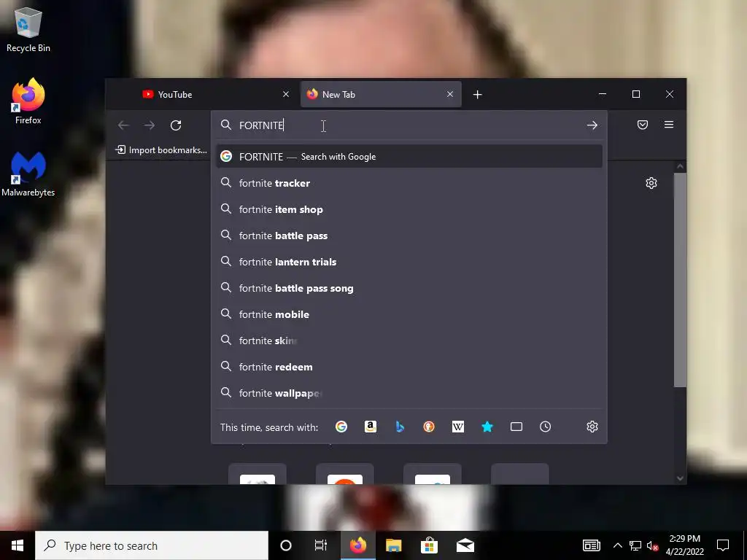Click the page vertical scrollbar thumb
The height and width of the screenshot is (560, 747).
pyautogui.click(x=681, y=280)
